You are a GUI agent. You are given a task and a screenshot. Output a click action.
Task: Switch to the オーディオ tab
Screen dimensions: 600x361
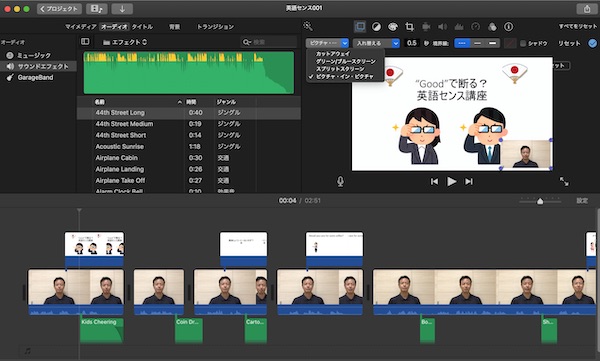(x=114, y=26)
